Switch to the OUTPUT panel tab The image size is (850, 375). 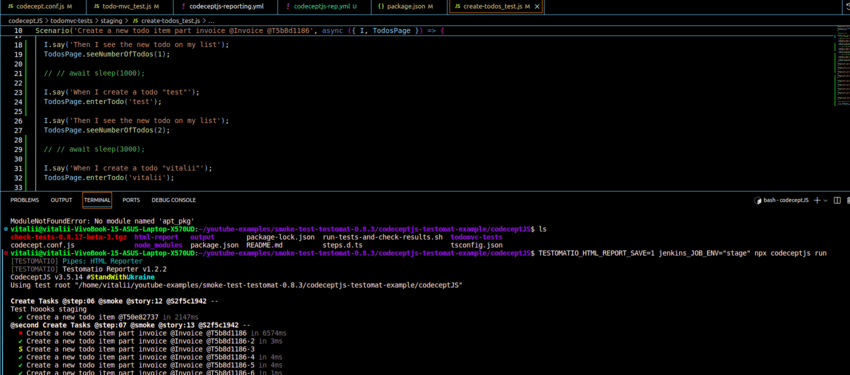tap(61, 200)
